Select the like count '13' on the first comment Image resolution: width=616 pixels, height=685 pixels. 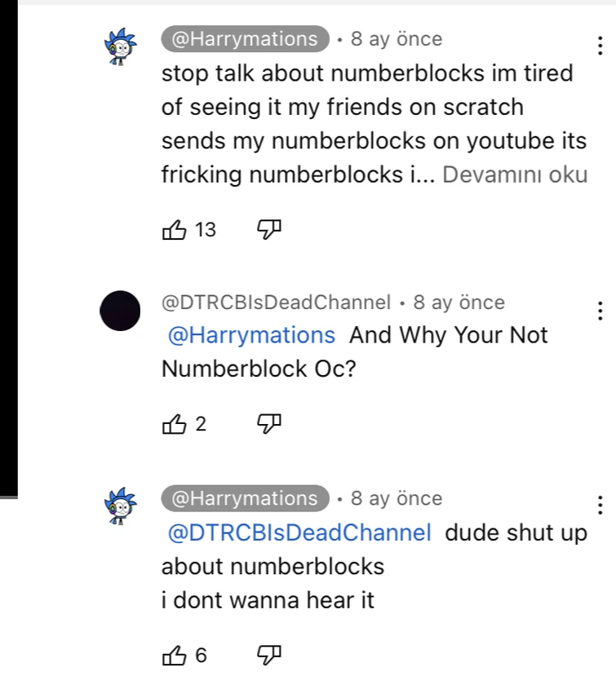tap(204, 229)
